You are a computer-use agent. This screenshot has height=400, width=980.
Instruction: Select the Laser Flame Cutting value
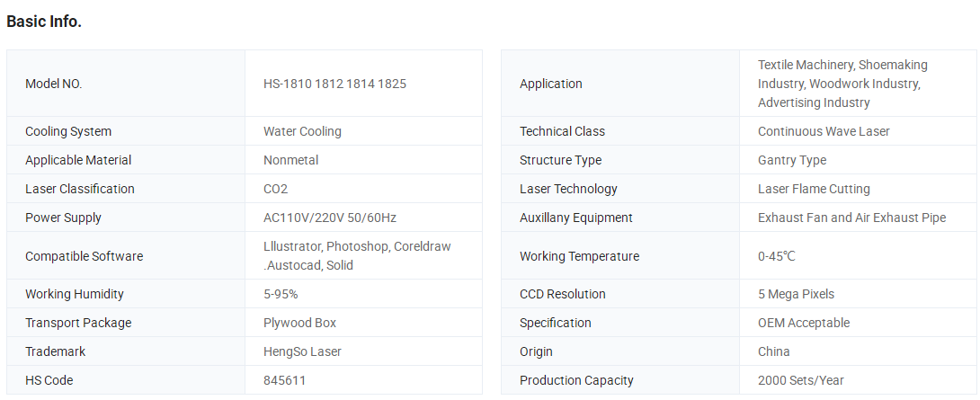(814, 189)
